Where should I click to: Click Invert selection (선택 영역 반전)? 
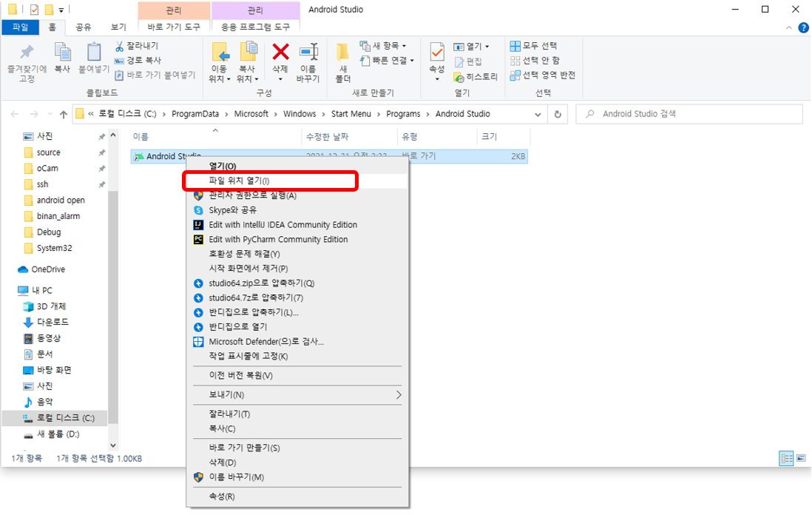(543, 75)
